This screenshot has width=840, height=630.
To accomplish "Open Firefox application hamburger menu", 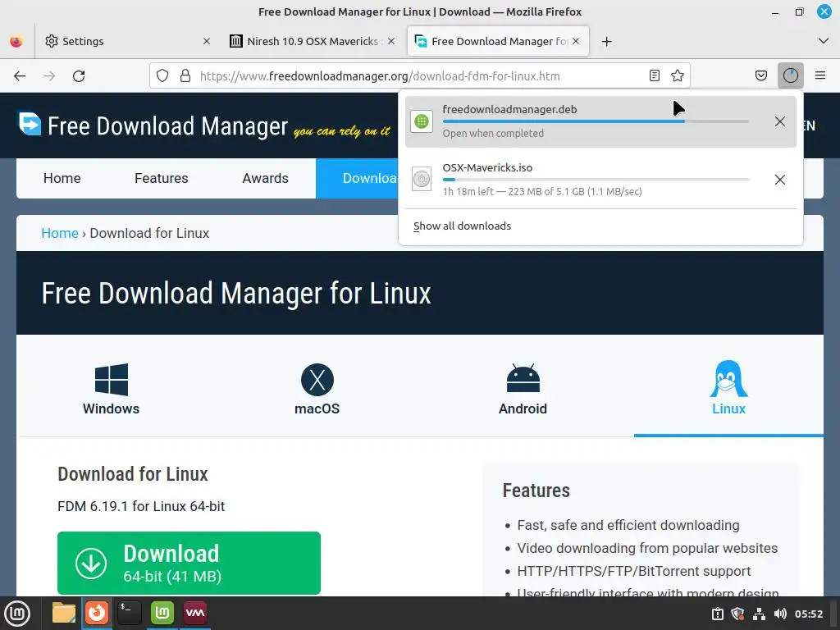I will click(x=820, y=75).
